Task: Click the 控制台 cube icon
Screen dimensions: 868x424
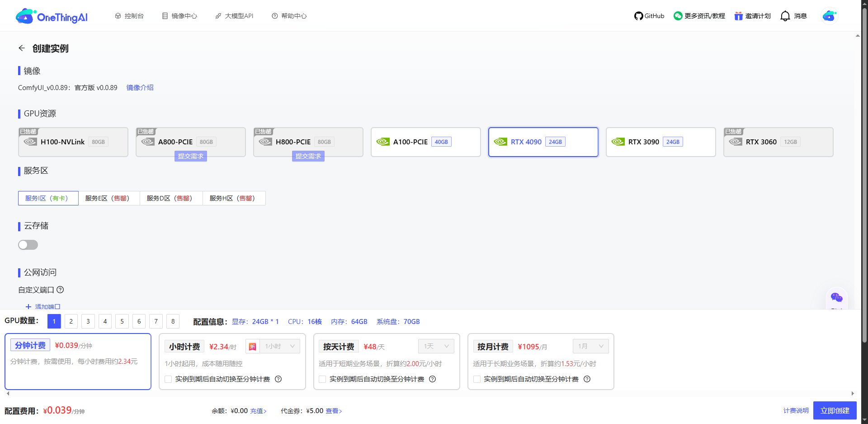Action: point(118,16)
